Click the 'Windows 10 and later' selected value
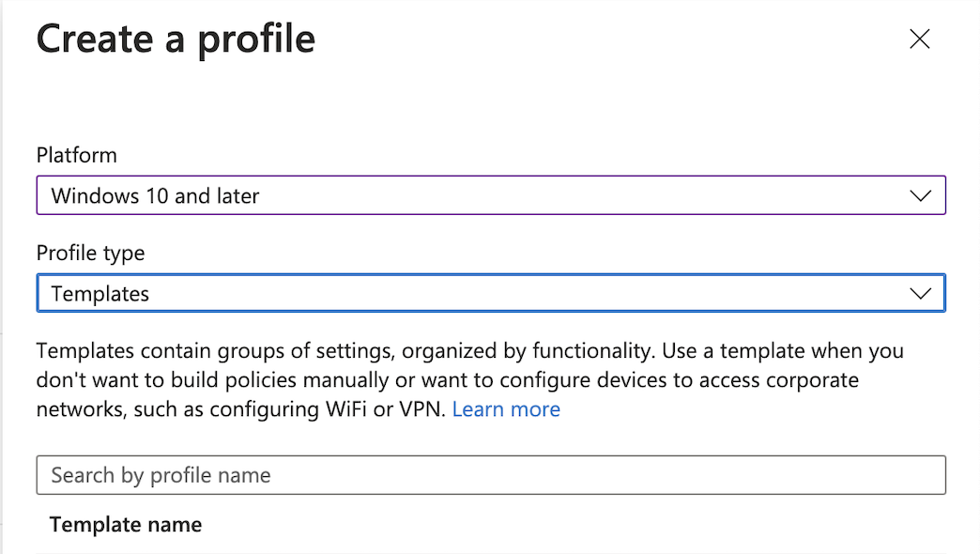This screenshot has width=980, height=554. coord(155,196)
